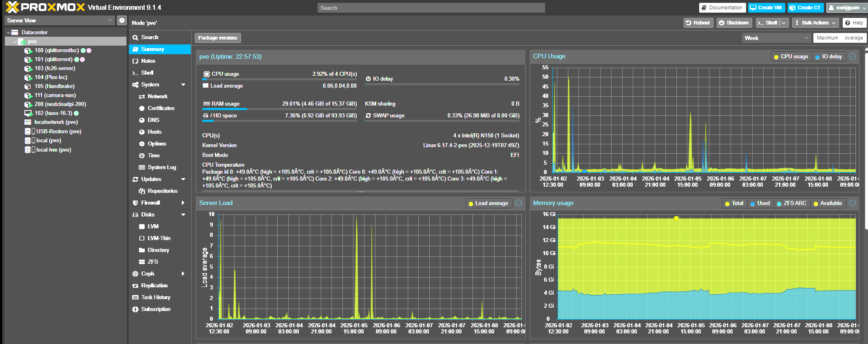The width and height of the screenshot is (868, 344).
Task: Open the Help button
Action: (854, 23)
